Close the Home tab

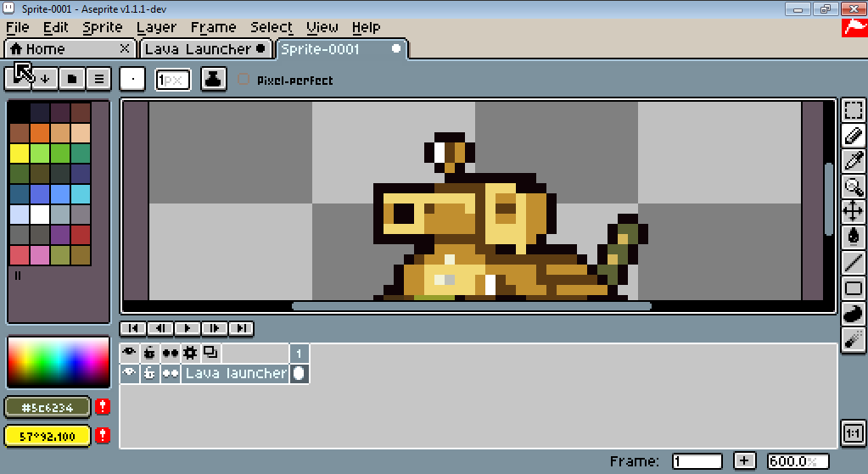(x=125, y=48)
